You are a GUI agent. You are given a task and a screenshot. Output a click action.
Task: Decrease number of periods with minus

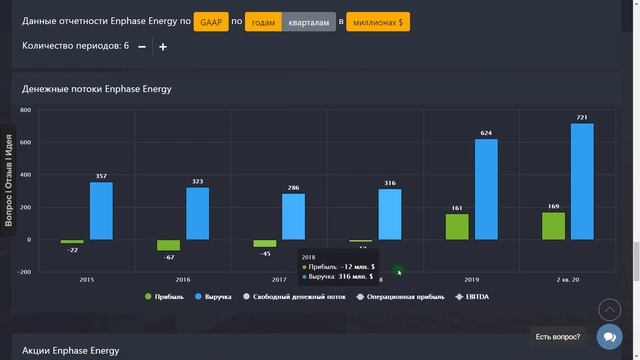coord(142,47)
